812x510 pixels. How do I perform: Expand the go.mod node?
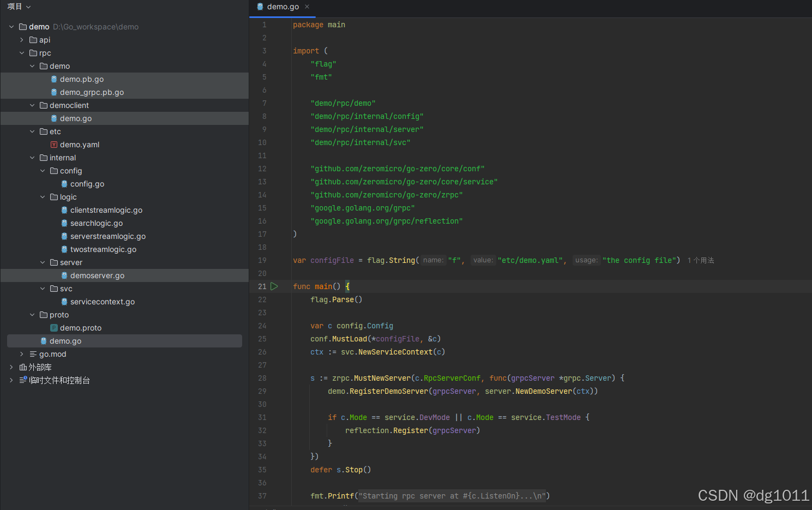22,354
